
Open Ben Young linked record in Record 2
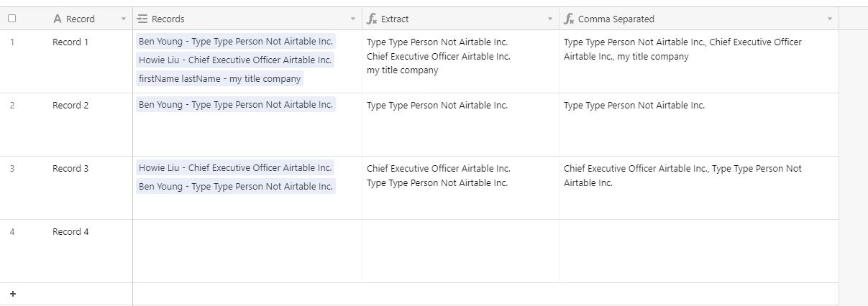tap(235, 105)
